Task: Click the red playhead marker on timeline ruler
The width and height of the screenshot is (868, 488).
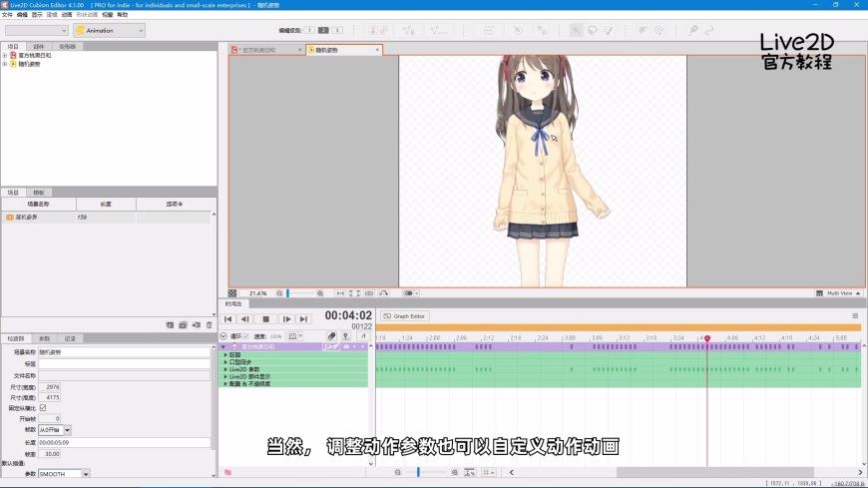Action: [x=707, y=338]
